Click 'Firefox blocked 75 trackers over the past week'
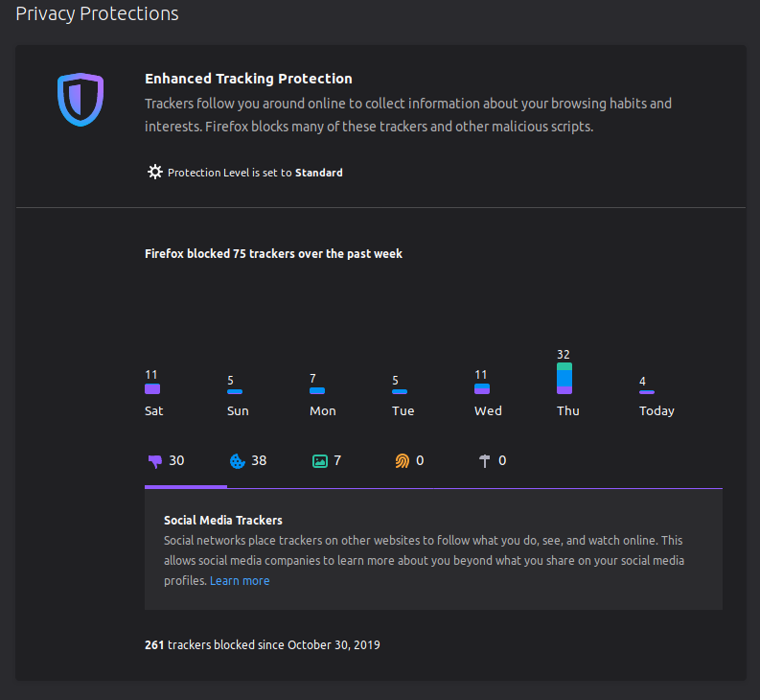 pyautogui.click(x=273, y=254)
